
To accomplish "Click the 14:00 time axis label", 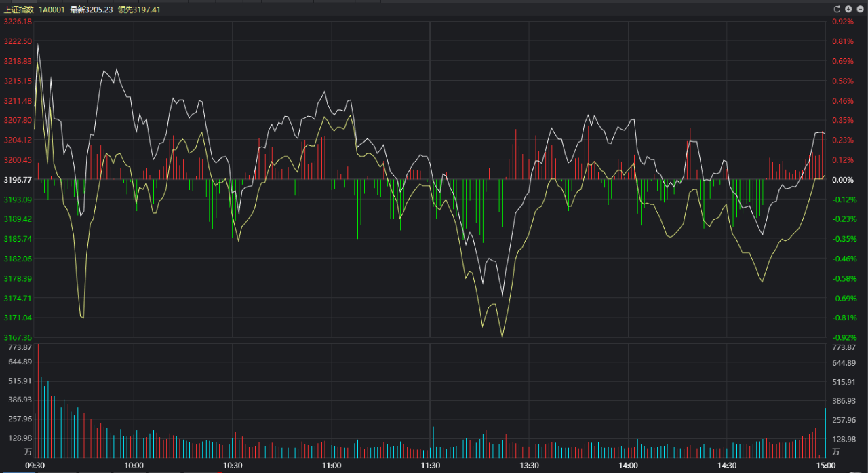I will point(629,466).
